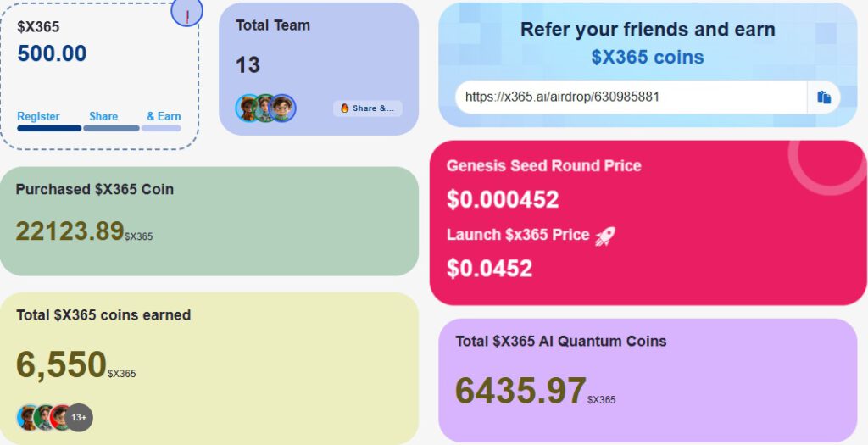Select the Share step label
The image size is (868, 445).
[x=103, y=116]
